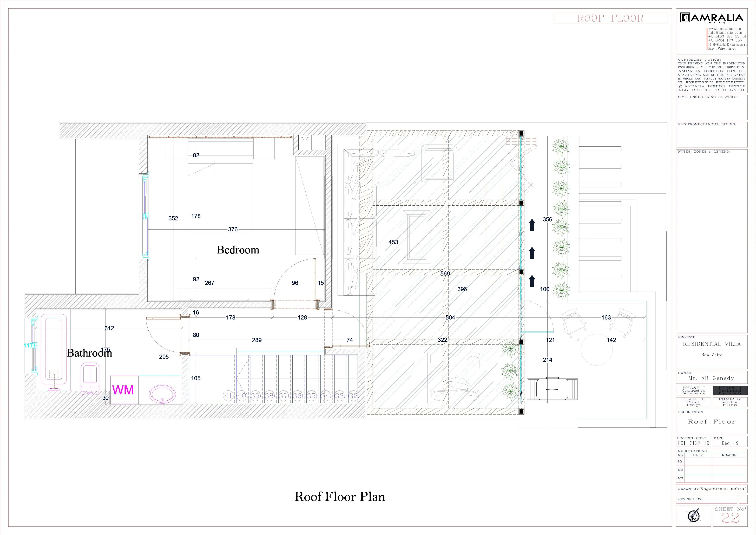Click the ELECTROMECHANICAL DESIGN heading
The image size is (756, 535).
(707, 125)
